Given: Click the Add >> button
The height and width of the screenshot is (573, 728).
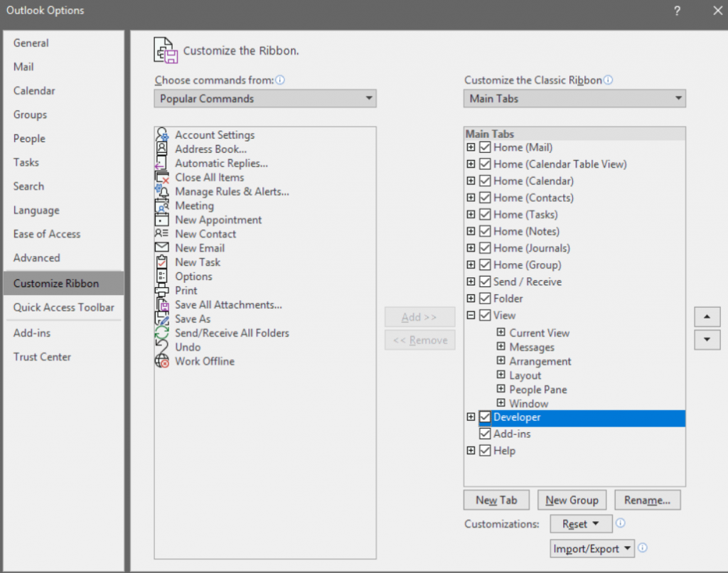Looking at the screenshot, I should (x=419, y=317).
